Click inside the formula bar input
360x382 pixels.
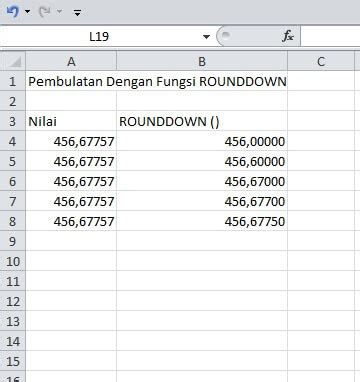330,36
